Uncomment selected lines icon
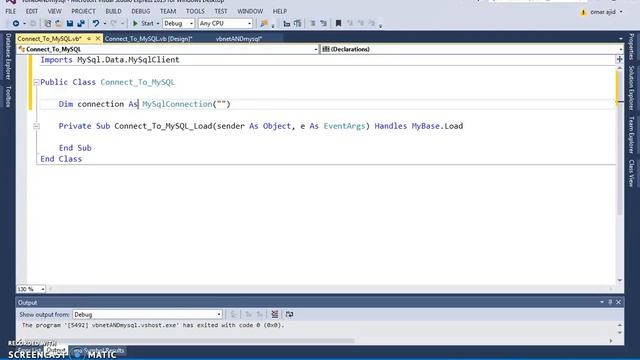640x360 pixels. point(324,24)
